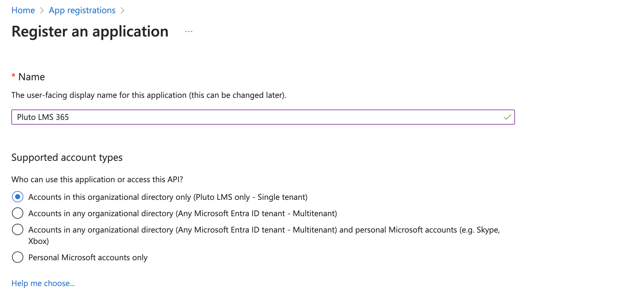Click the Name field label
Viewport: 644px width, 304px height.
pos(31,77)
